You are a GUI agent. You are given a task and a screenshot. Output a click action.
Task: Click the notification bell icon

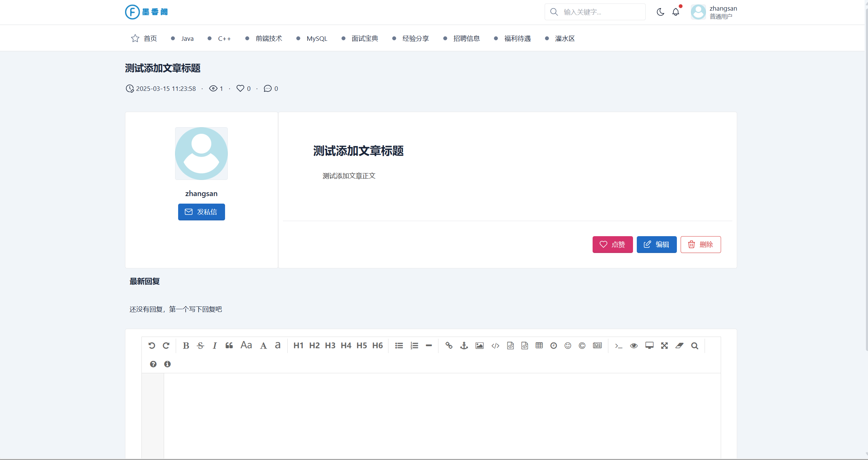tap(675, 12)
